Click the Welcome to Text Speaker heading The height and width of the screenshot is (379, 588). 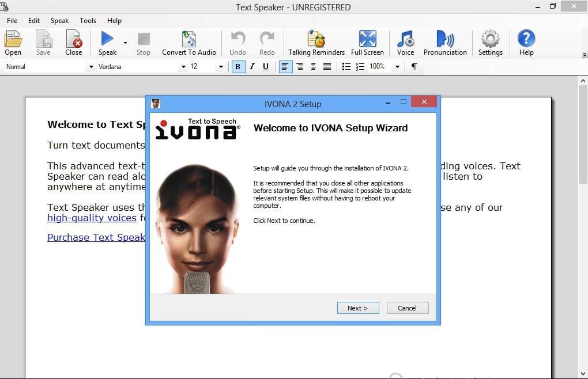[x=96, y=124]
